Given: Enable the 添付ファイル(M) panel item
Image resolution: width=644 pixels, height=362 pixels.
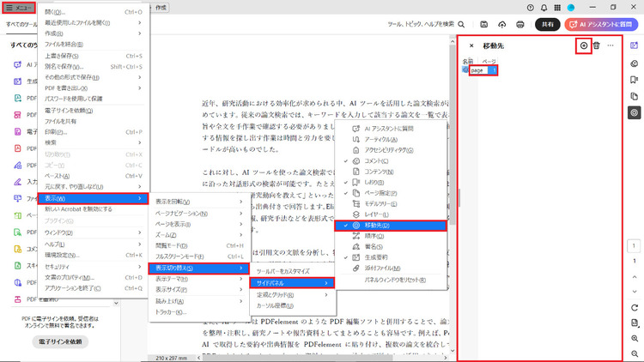Looking at the screenshot, I should pyautogui.click(x=391, y=268).
